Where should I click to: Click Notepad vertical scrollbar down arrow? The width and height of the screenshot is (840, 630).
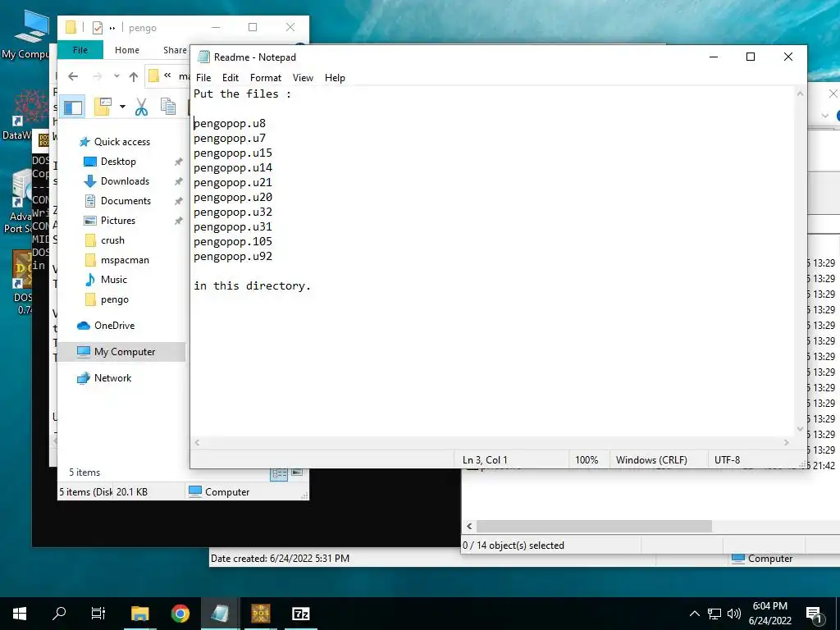coord(800,428)
